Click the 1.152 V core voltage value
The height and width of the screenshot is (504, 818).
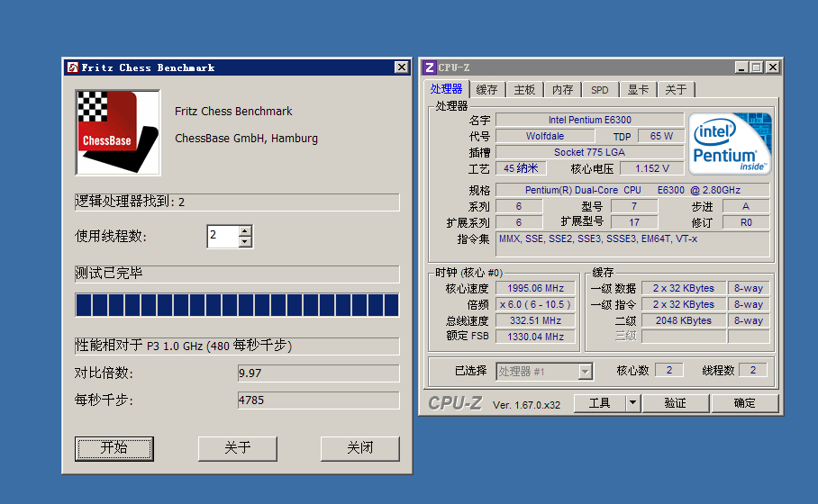coord(651,168)
